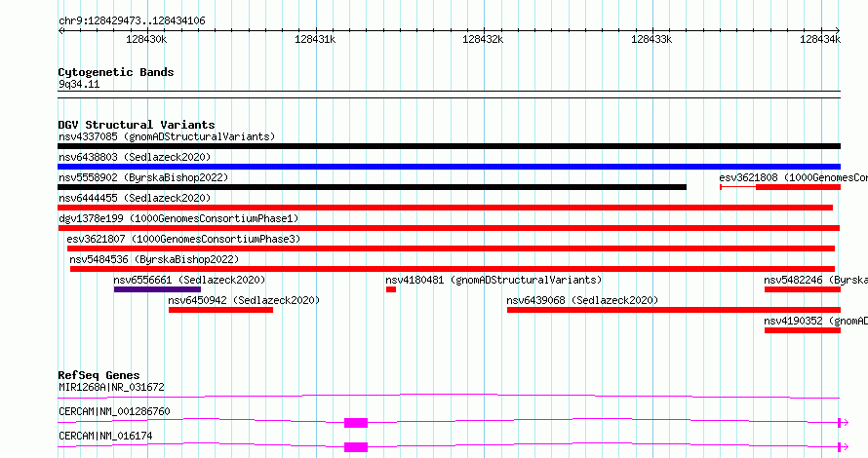Click the magenta exon block of CERCAM NM_001286760
The image size is (868, 458).
point(356,423)
